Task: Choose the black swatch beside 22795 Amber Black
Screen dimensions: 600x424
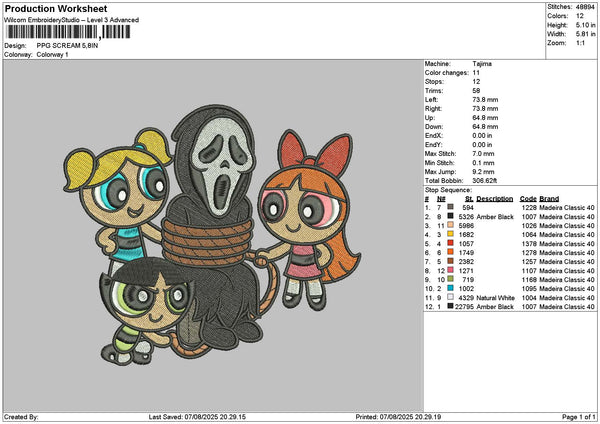Action: (x=450, y=306)
